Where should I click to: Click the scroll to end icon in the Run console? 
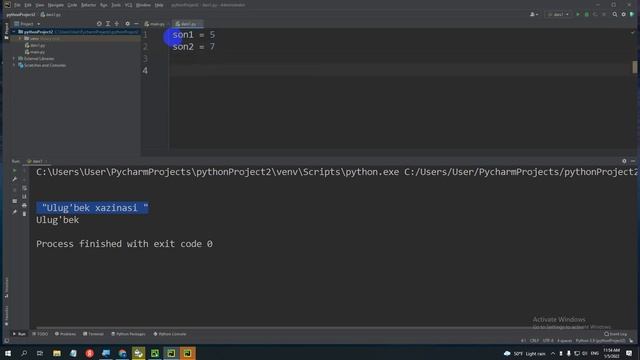point(24,196)
